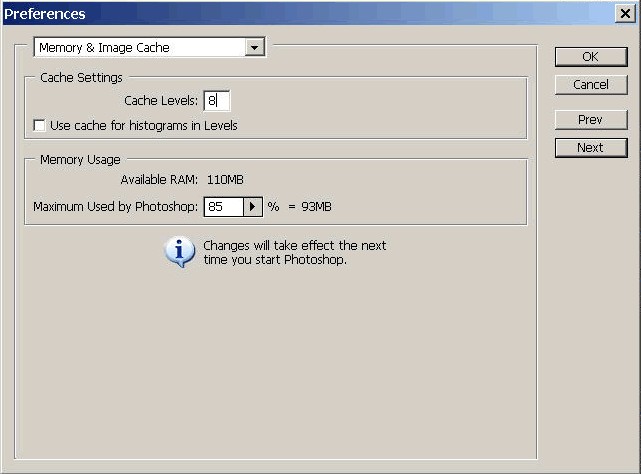Click the Cache Levels input field
The image size is (641, 474).
217,101
